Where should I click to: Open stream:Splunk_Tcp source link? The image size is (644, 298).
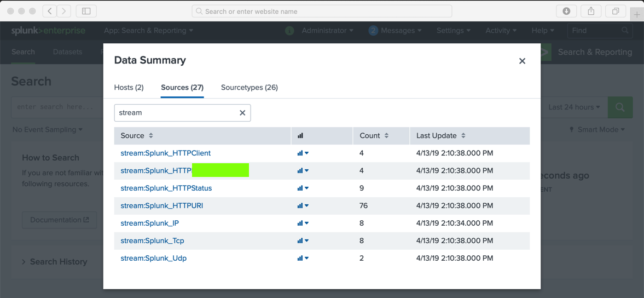click(x=152, y=240)
